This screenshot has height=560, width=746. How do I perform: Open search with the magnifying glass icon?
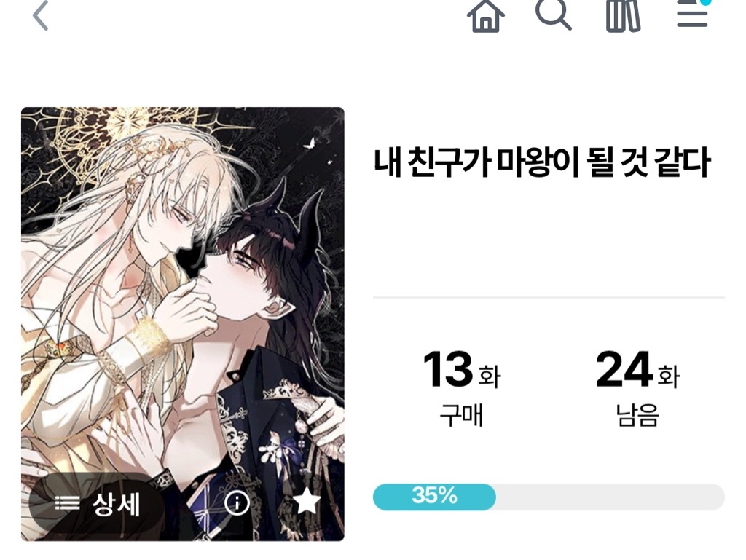pos(554,15)
